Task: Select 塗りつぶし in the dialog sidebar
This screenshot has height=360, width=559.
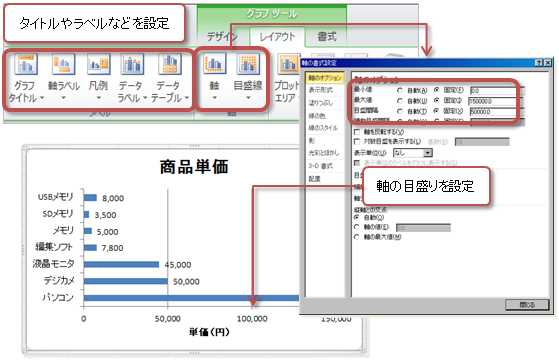Action: click(320, 103)
